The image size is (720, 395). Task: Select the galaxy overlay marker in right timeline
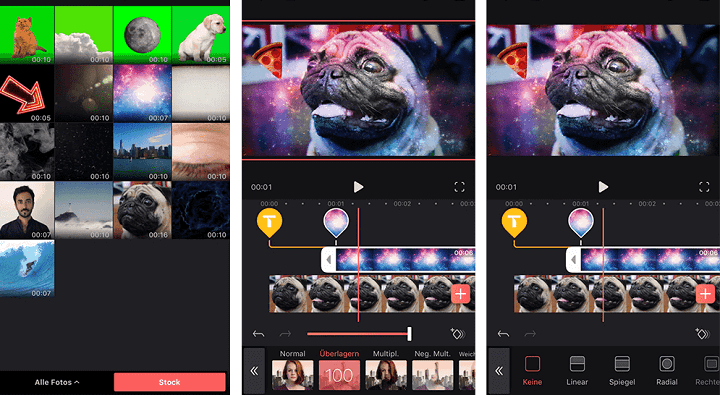coord(581,222)
